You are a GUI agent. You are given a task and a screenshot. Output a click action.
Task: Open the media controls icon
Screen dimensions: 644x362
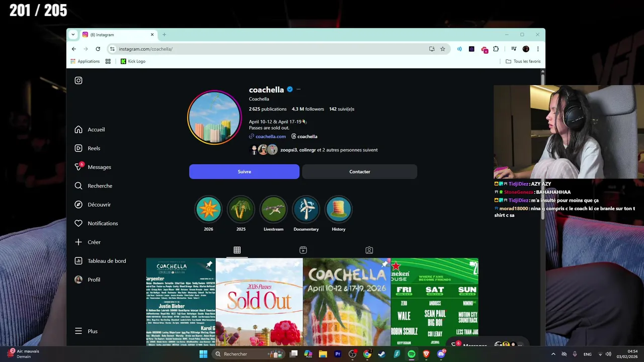(x=514, y=49)
